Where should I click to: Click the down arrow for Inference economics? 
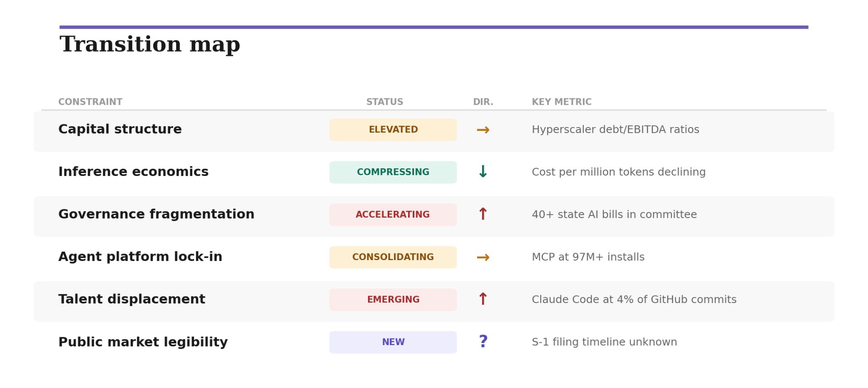483,172
